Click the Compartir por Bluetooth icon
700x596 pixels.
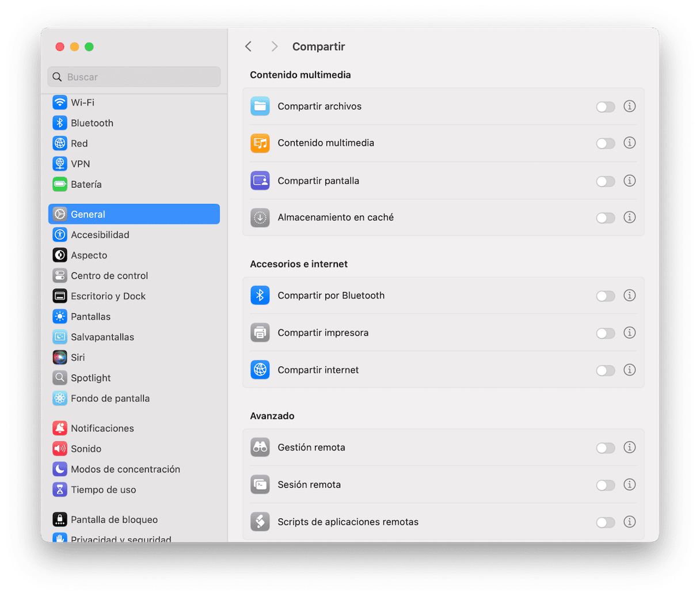[x=260, y=296]
